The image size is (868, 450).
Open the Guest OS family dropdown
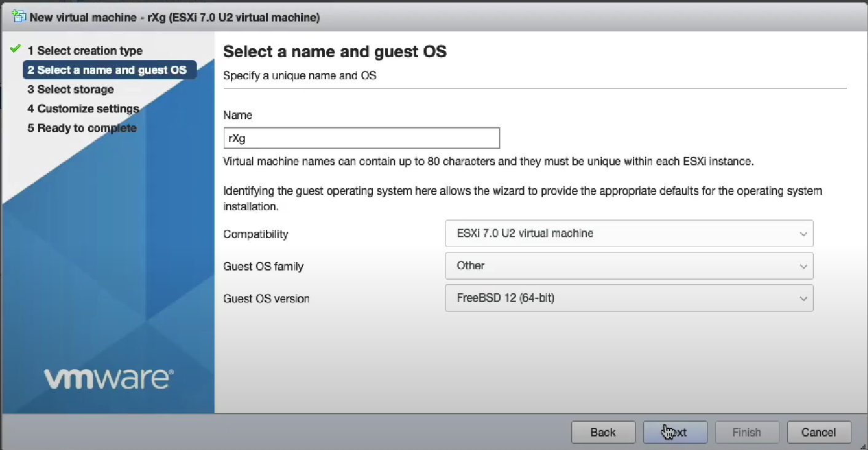pos(629,266)
